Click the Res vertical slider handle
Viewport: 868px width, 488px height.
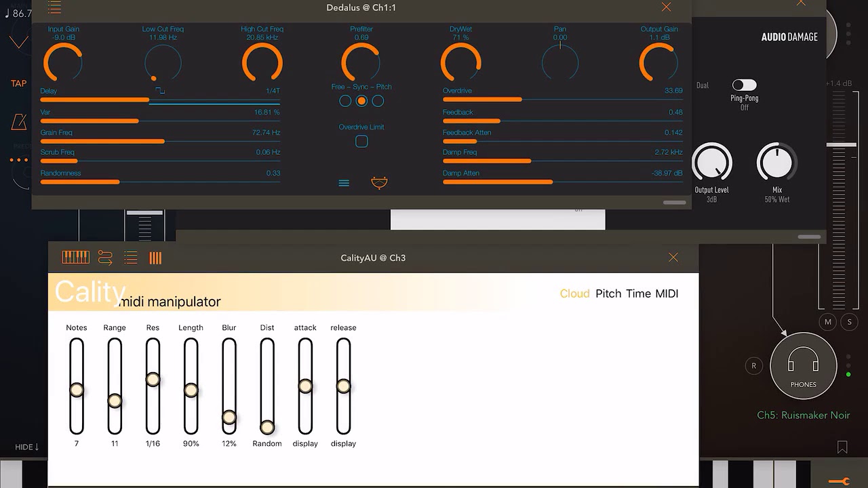click(153, 379)
